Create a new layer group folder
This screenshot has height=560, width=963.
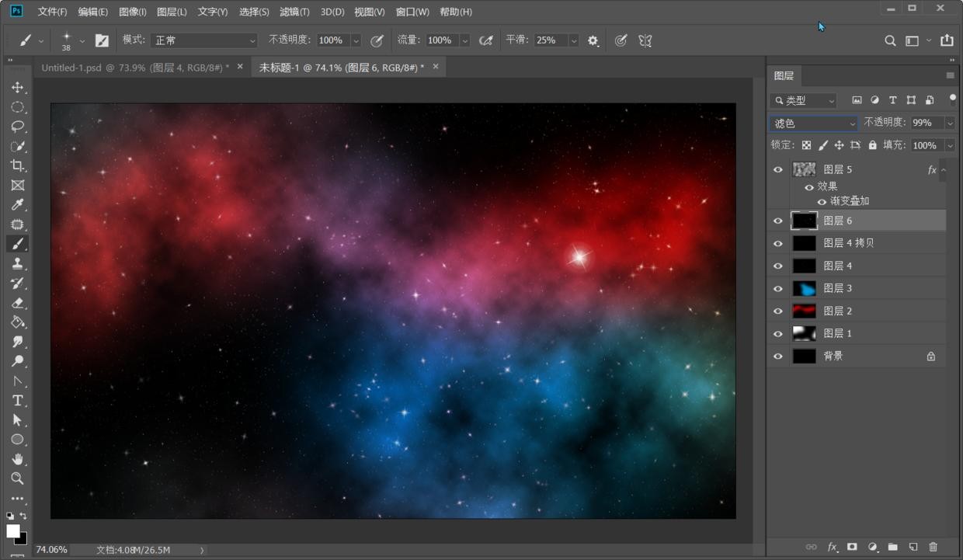click(x=892, y=548)
